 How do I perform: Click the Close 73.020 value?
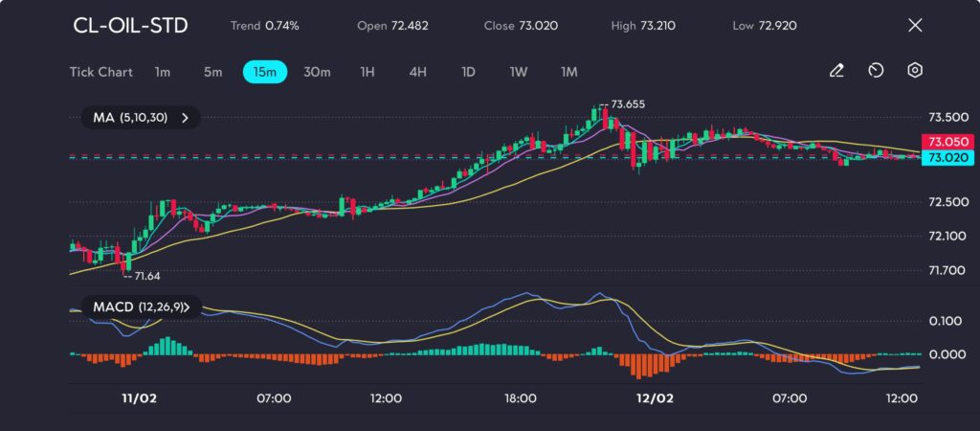click(x=521, y=26)
